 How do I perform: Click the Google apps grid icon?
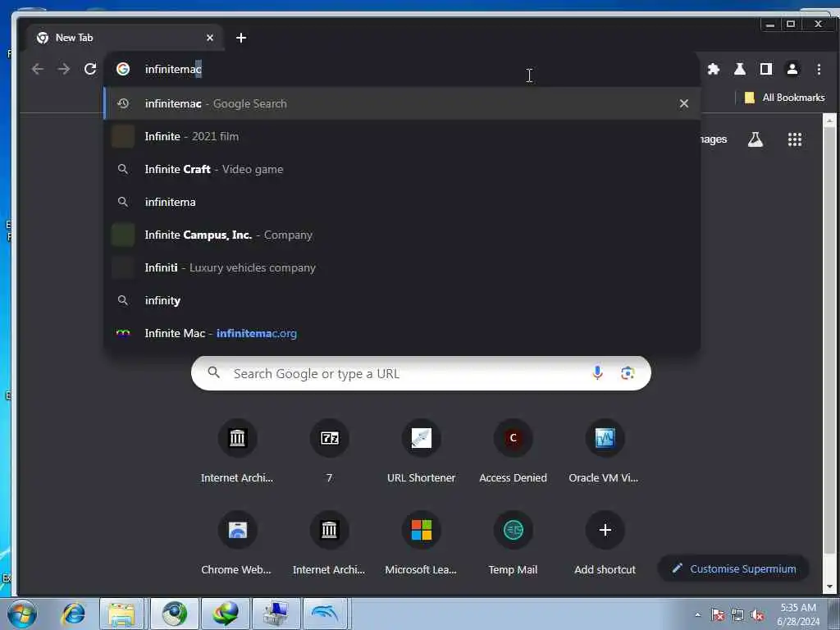pyautogui.click(x=794, y=139)
